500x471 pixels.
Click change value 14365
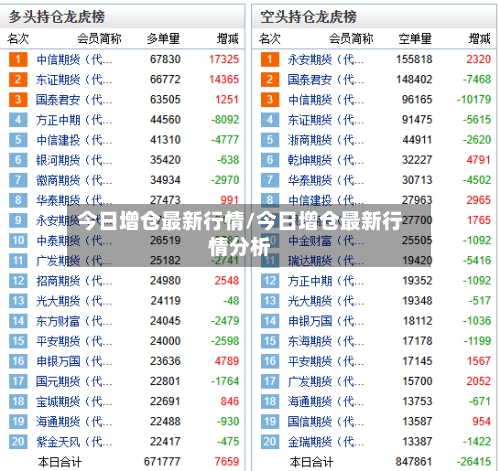click(224, 80)
